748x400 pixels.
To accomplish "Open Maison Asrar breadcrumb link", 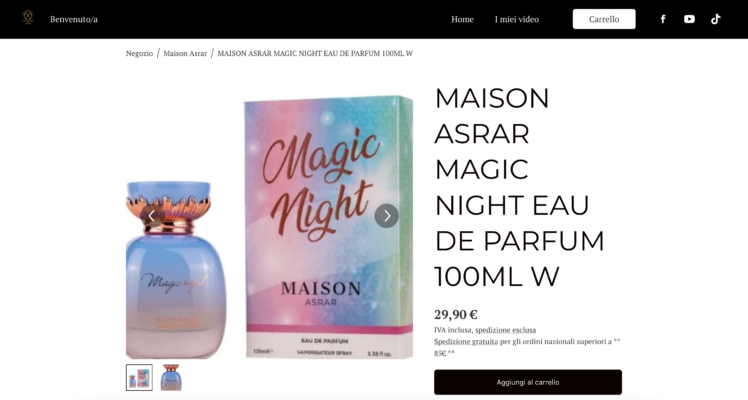I will coord(185,53).
